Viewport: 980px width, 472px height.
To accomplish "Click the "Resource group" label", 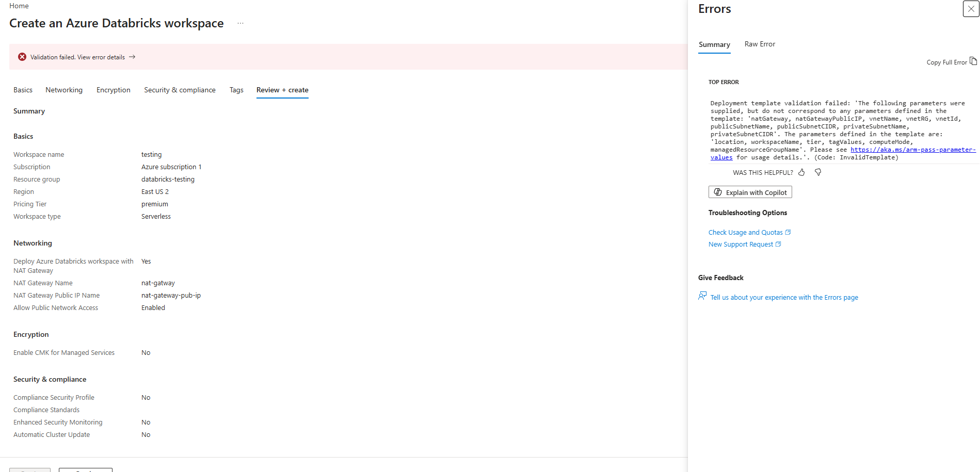I will pyautogui.click(x=37, y=180).
